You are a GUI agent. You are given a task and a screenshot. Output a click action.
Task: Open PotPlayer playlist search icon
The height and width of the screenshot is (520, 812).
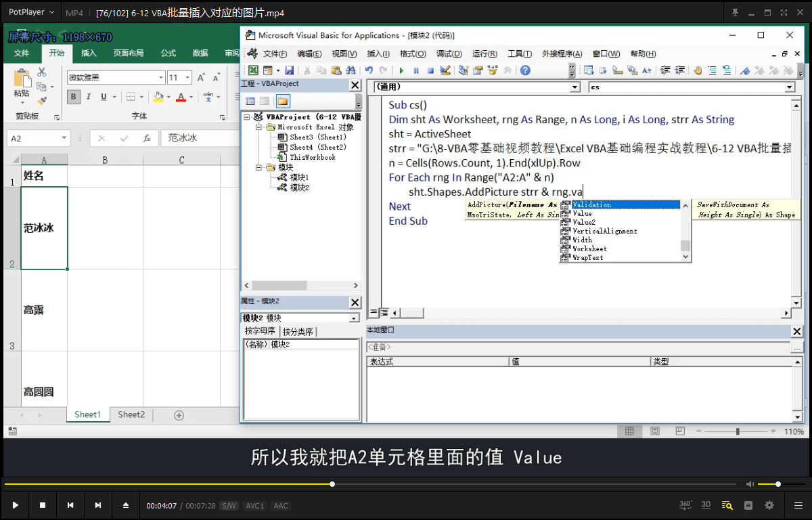[x=727, y=505]
